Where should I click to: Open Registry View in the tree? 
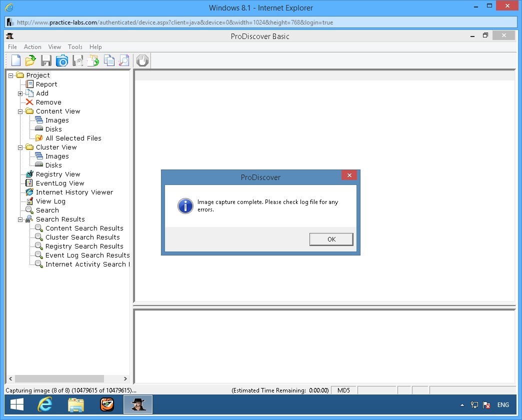coord(57,174)
